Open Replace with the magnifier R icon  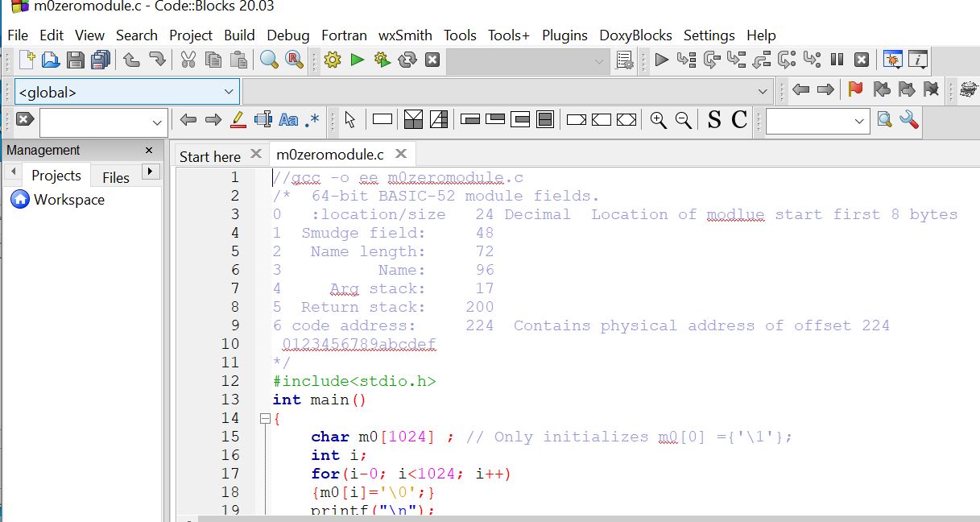(294, 60)
